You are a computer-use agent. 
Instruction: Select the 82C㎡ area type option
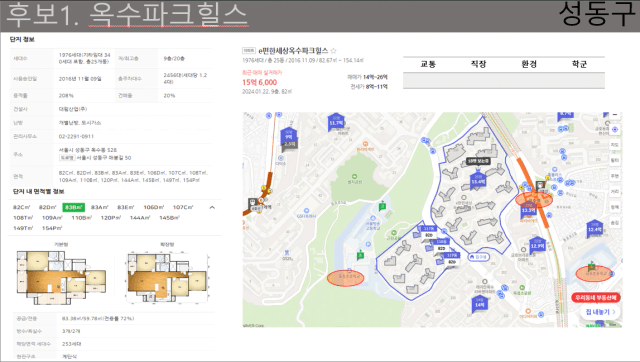[x=23, y=207]
